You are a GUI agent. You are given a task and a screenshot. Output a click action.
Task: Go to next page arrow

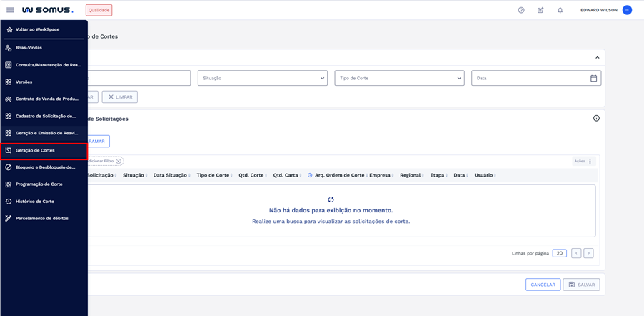[588, 253]
